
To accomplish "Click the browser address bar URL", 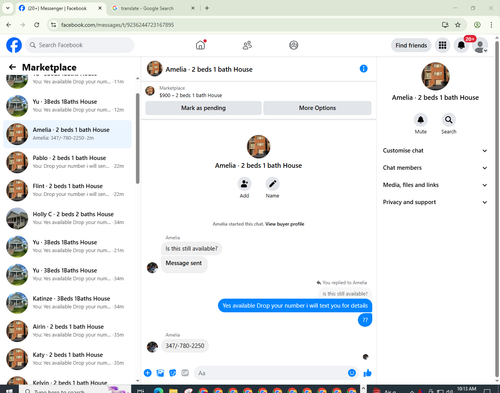I will (x=117, y=25).
